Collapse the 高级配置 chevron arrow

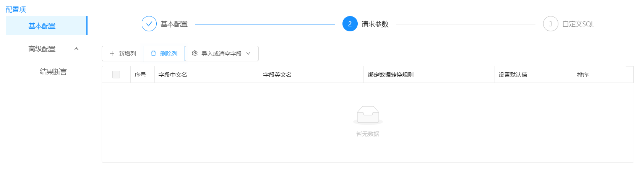click(x=76, y=49)
